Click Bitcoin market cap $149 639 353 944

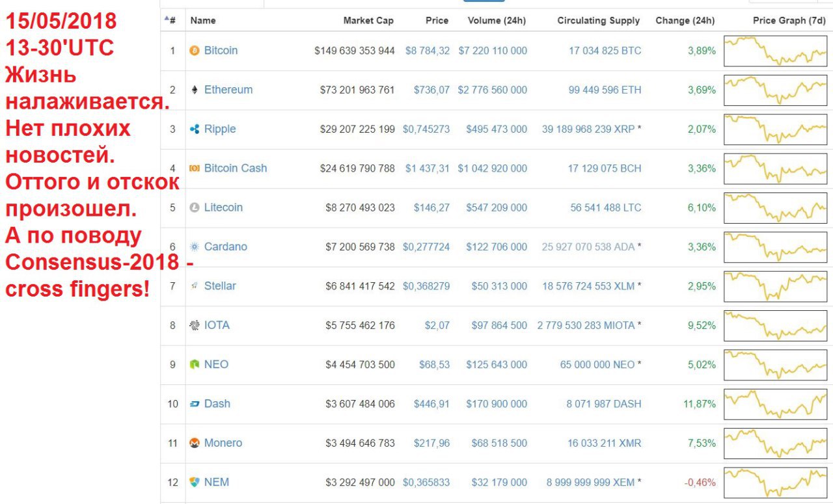pos(355,51)
